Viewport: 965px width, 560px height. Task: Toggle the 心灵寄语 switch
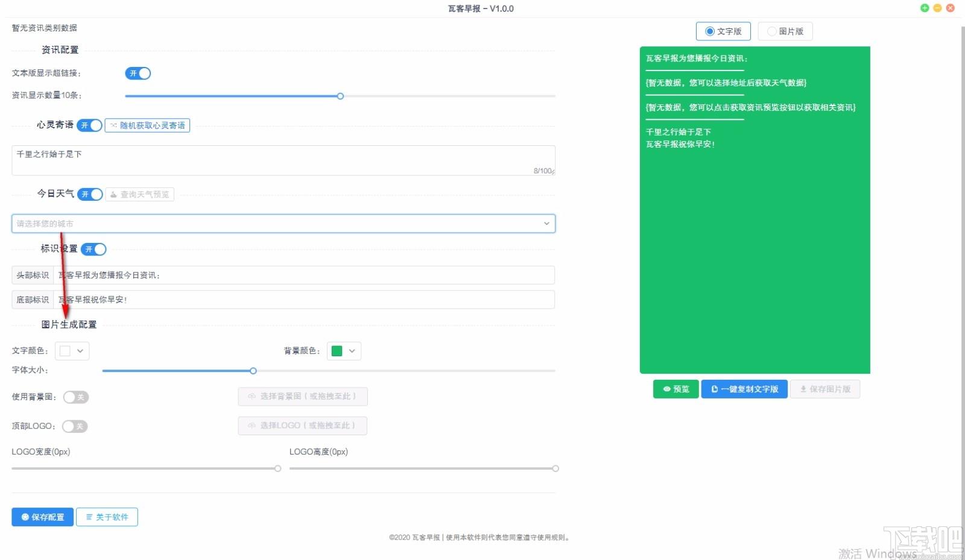[x=89, y=125]
